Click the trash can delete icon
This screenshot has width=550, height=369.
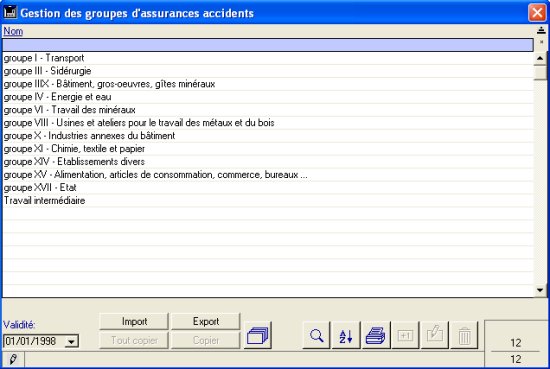[464, 335]
